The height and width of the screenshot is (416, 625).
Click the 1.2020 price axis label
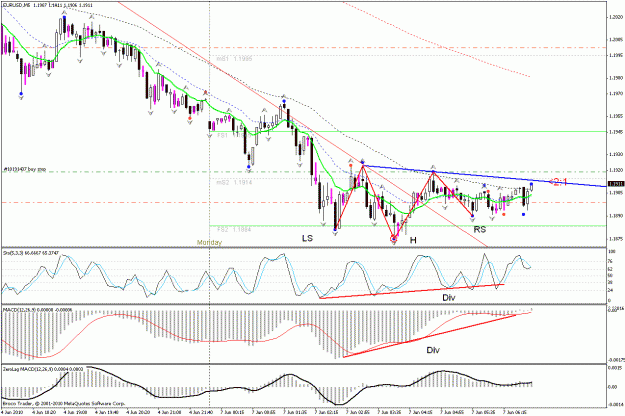[616, 17]
